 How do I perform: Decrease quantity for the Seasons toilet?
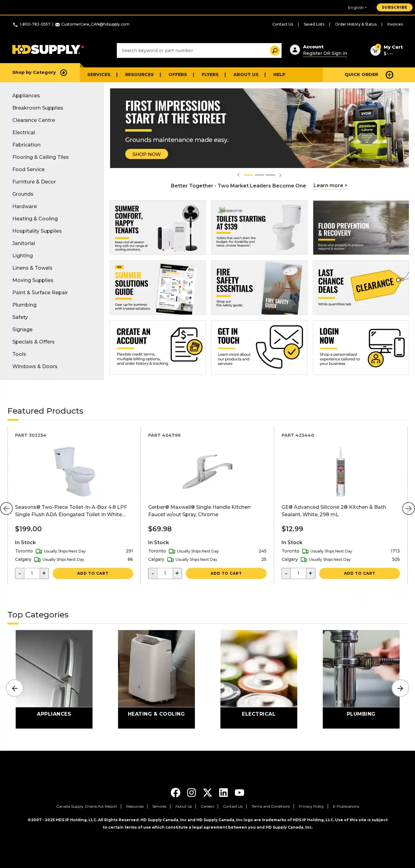click(20, 573)
